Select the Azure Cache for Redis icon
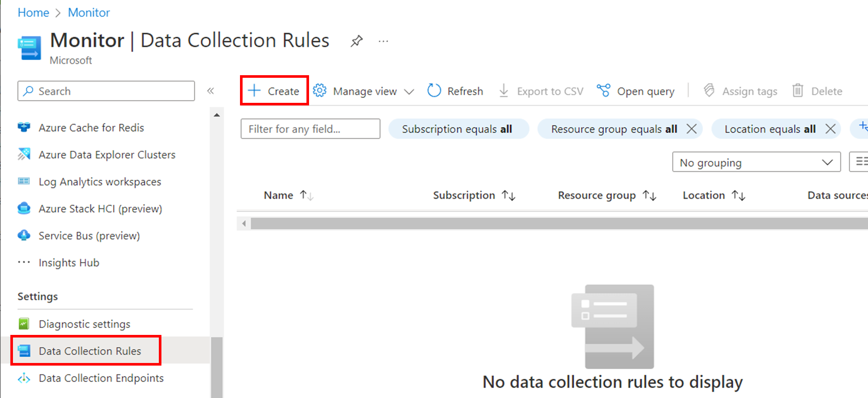This screenshot has height=398, width=868. pyautogui.click(x=25, y=127)
